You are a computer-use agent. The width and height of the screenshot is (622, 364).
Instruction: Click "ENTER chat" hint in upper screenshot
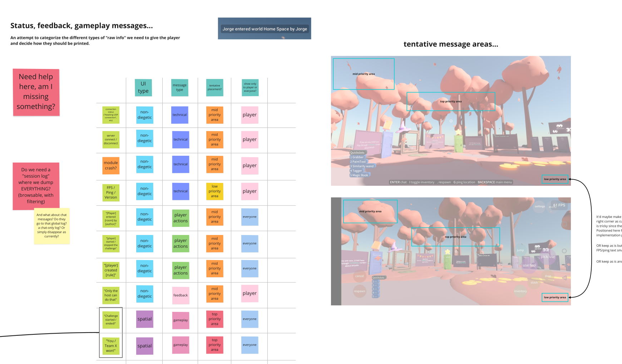tap(398, 182)
